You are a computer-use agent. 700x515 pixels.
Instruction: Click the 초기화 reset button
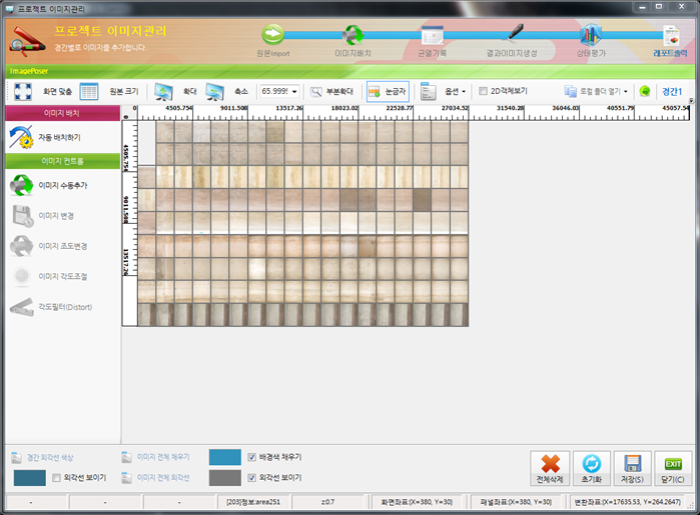pos(592,468)
